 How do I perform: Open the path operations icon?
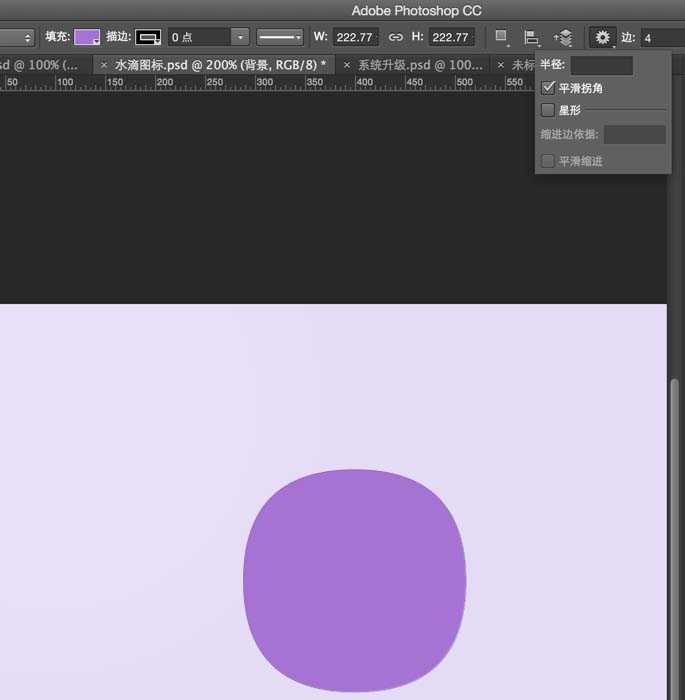coord(502,37)
